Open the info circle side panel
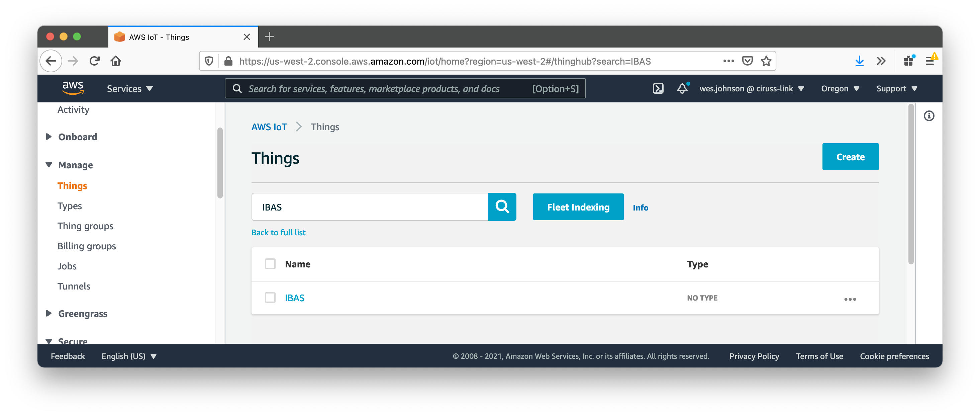The image size is (980, 417). (928, 116)
